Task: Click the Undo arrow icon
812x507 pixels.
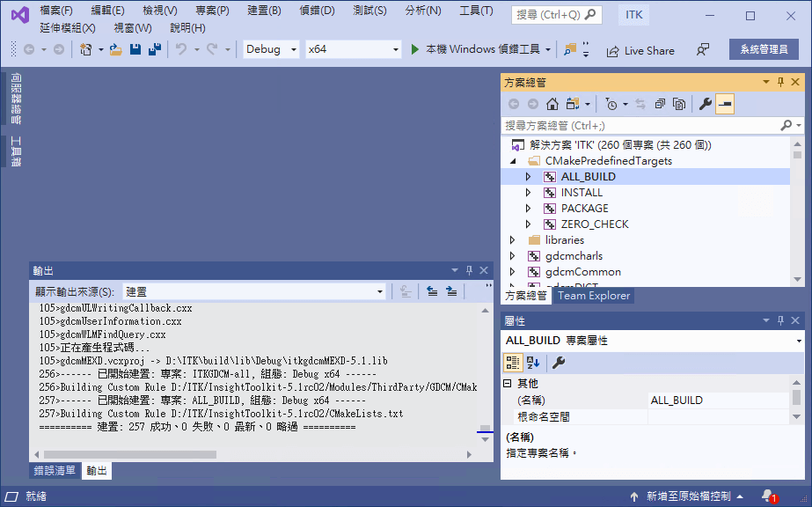Action: coord(180,49)
